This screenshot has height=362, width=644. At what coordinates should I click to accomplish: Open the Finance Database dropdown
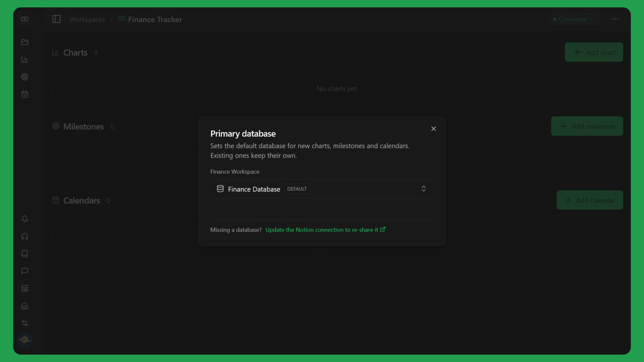click(322, 189)
